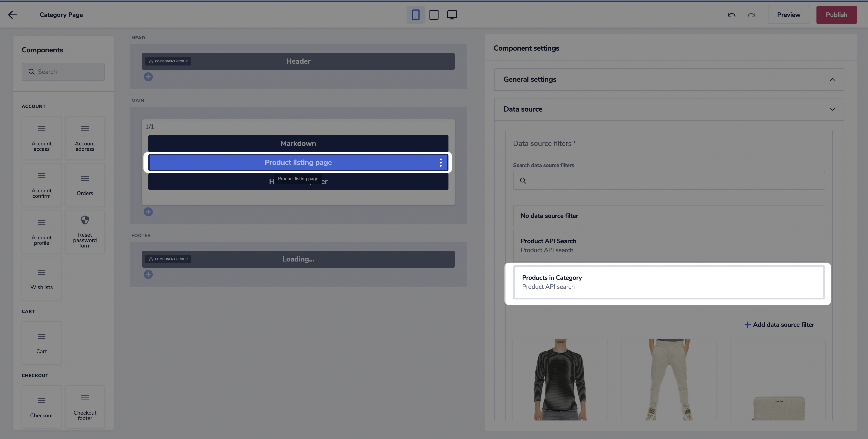
Task: Select the Products in Category filter
Action: 669,282
